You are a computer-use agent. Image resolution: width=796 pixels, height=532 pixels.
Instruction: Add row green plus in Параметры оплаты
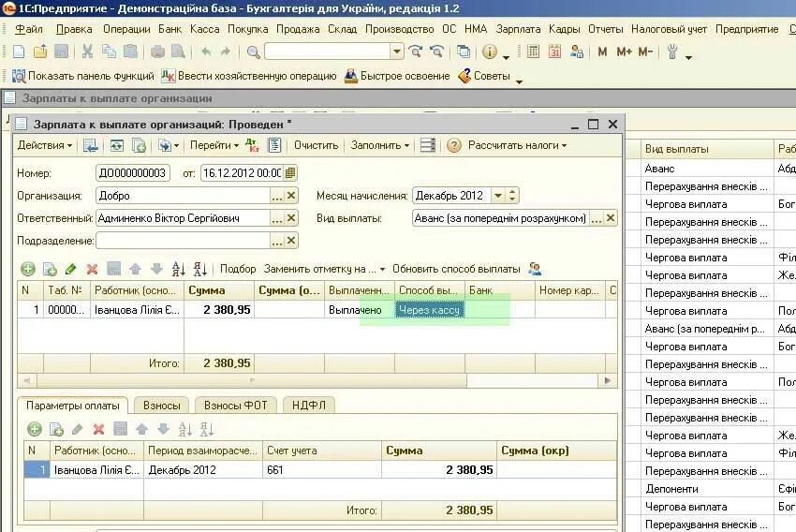(35, 430)
